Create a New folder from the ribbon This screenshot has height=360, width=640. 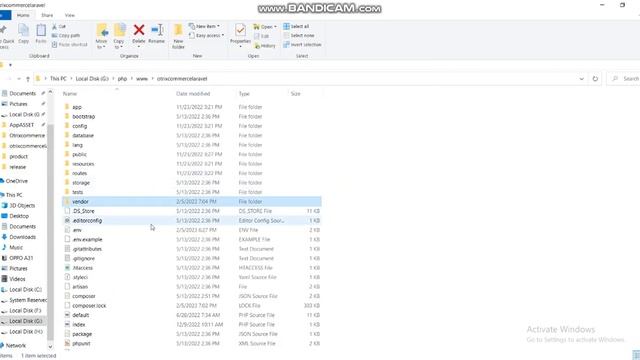[x=178, y=36]
